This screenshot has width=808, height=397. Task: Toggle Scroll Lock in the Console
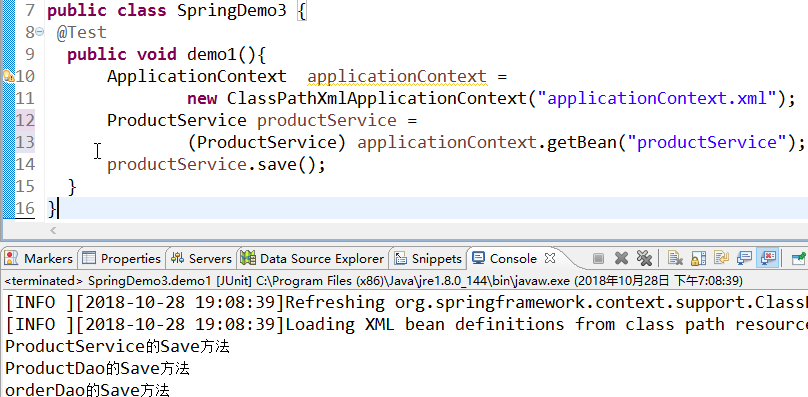click(x=698, y=258)
